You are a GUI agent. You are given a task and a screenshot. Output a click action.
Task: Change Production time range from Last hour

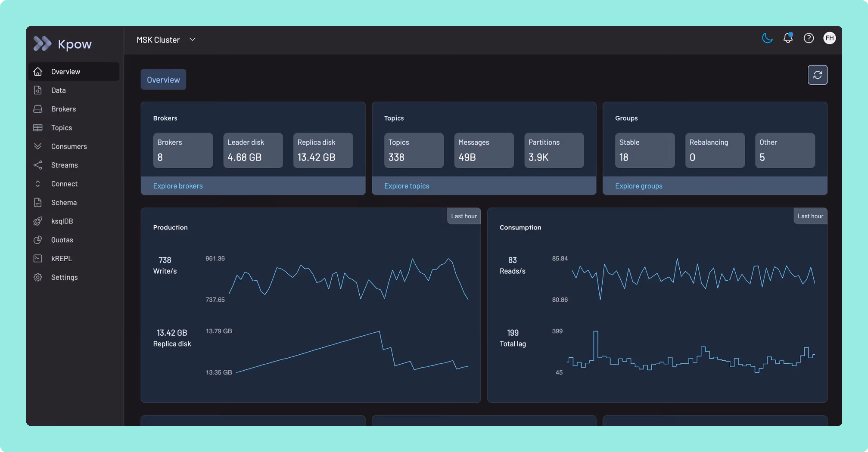(x=464, y=216)
